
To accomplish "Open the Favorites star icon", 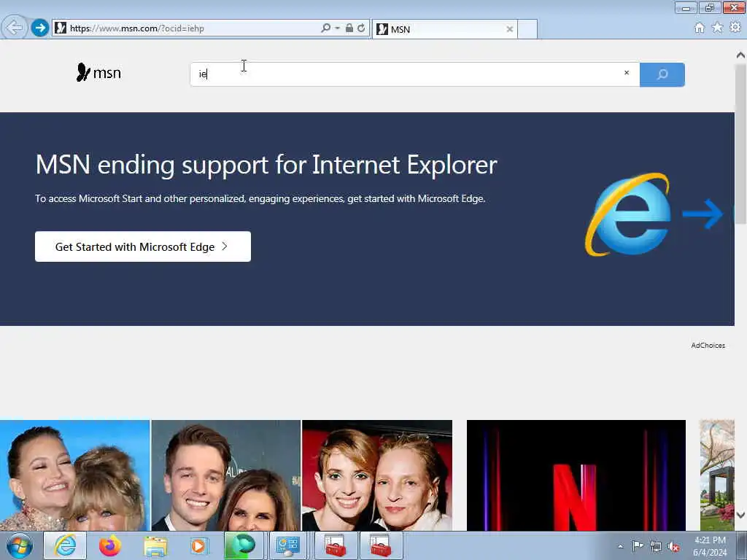I will tap(717, 28).
